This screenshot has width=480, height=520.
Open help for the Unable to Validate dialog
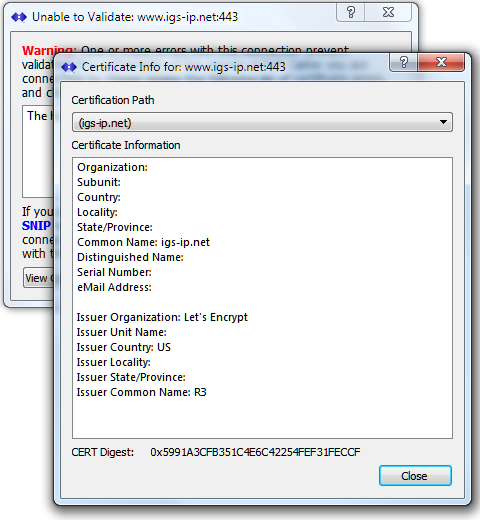[351, 13]
